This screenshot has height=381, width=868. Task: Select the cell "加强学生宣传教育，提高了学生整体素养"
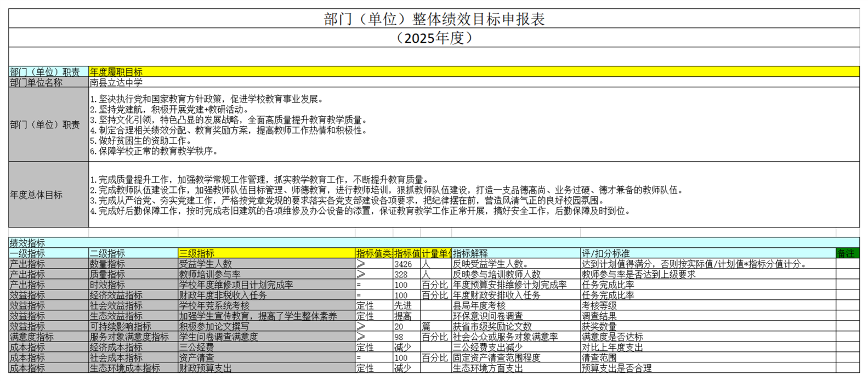[266, 316]
